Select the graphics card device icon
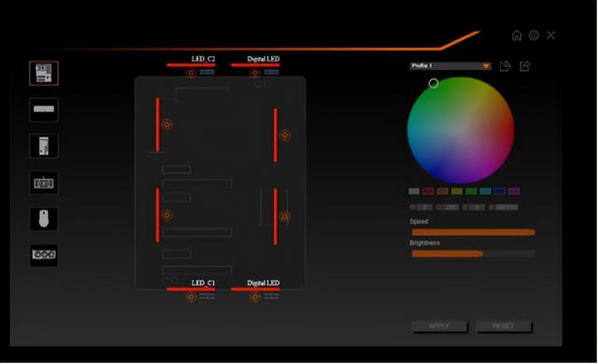The image size is (598, 364). click(44, 255)
